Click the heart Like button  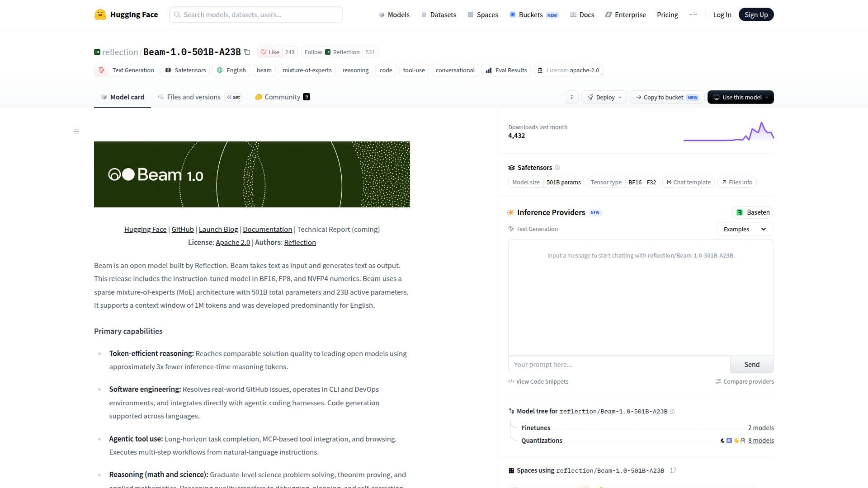[x=270, y=52]
